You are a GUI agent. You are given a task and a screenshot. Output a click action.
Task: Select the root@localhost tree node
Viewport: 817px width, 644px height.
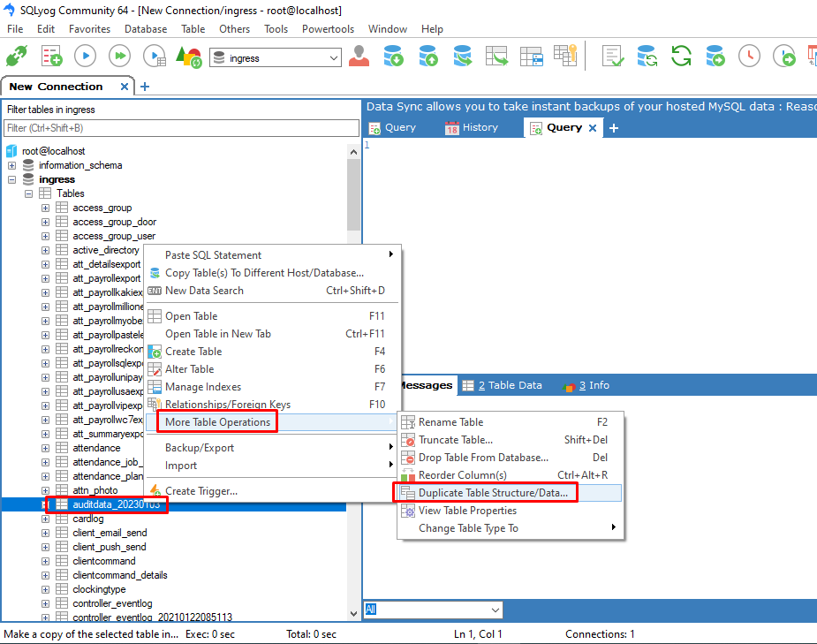[53, 151]
